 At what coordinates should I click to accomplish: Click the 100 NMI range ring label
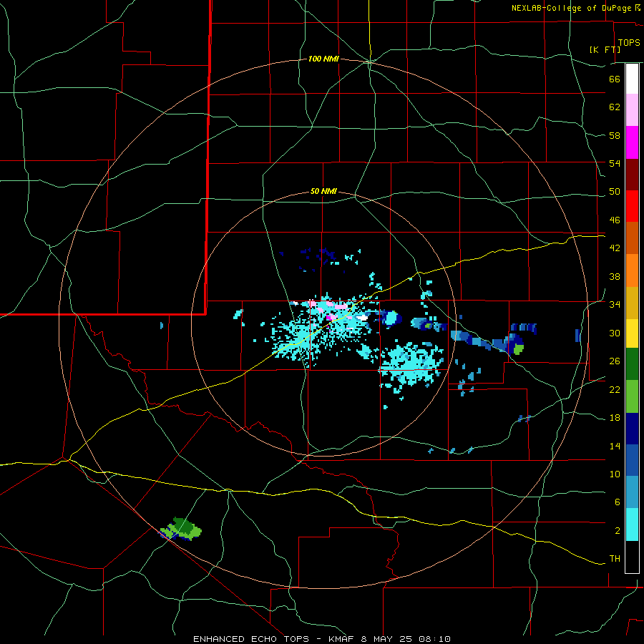(323, 59)
